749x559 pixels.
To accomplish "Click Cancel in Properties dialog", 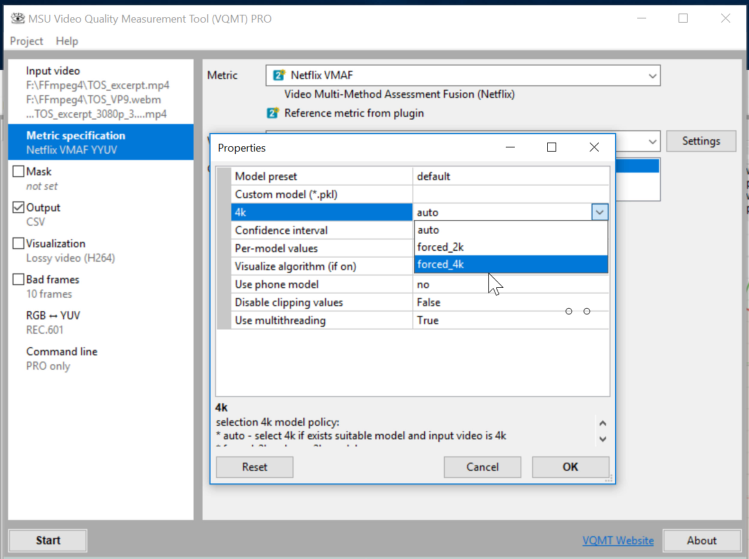I will coord(482,467).
